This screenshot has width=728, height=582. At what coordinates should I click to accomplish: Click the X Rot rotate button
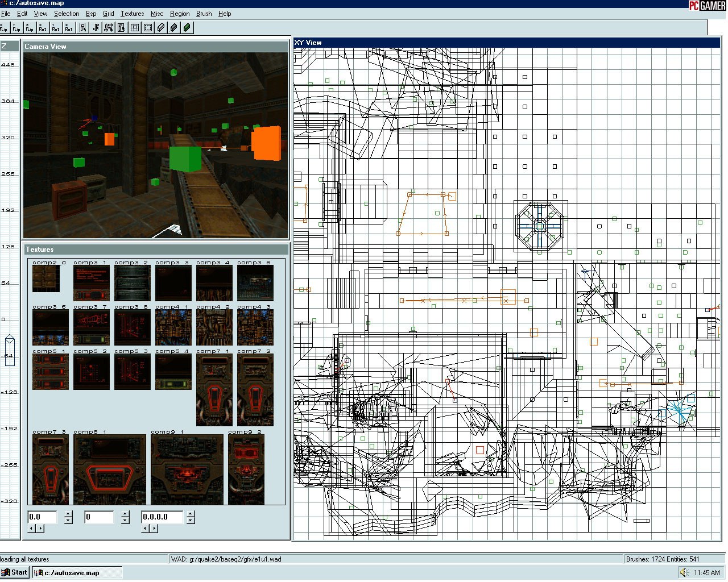[x=43, y=27]
